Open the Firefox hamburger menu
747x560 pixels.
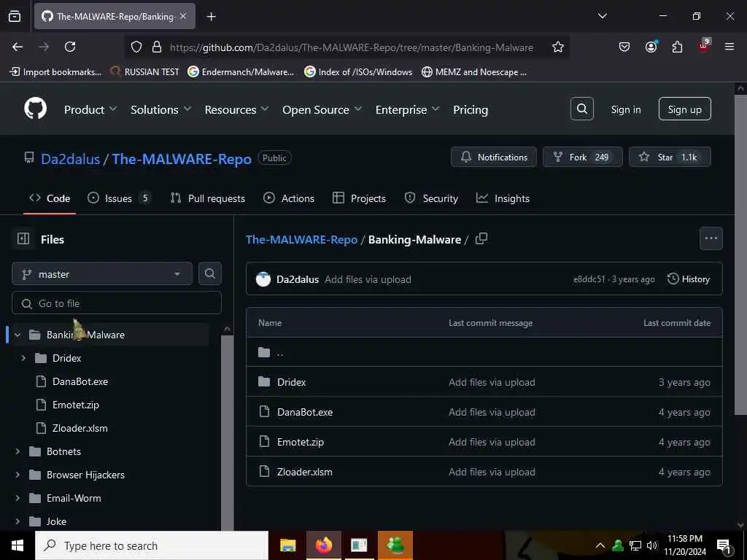coord(729,47)
